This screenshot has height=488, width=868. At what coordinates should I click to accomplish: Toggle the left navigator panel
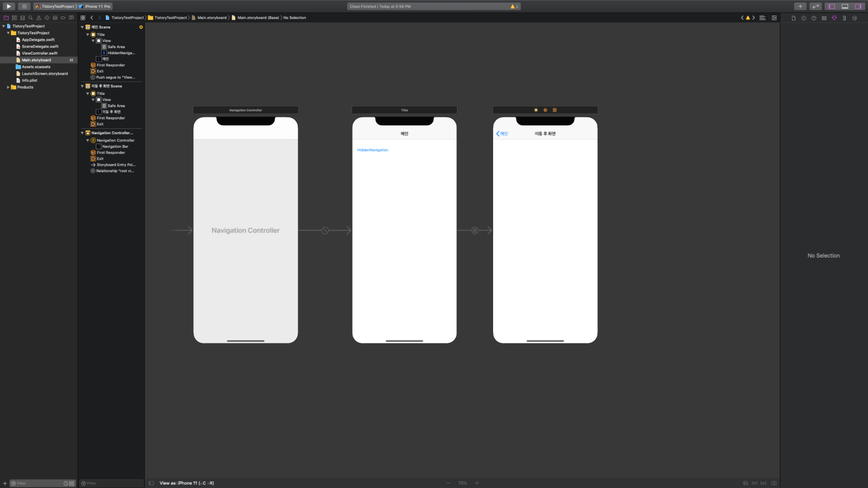(x=832, y=7)
